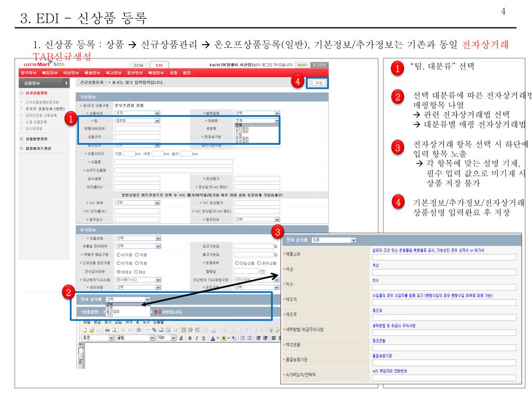Open the 팀 dropdown
The width and height of the screenshot is (532, 399).
pos(137,121)
